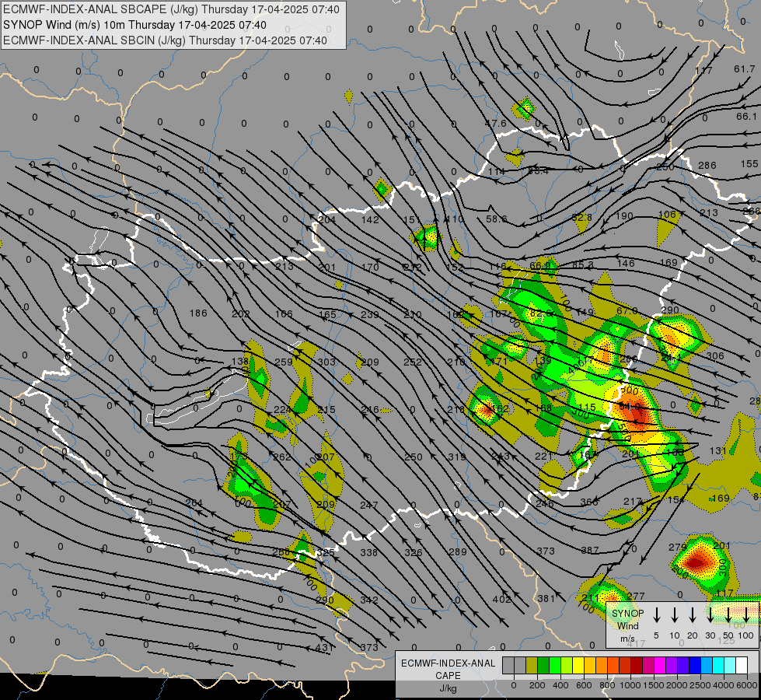This screenshot has height=700, width=761.
Task: Click the '142' value on the map
Action: click(x=370, y=219)
